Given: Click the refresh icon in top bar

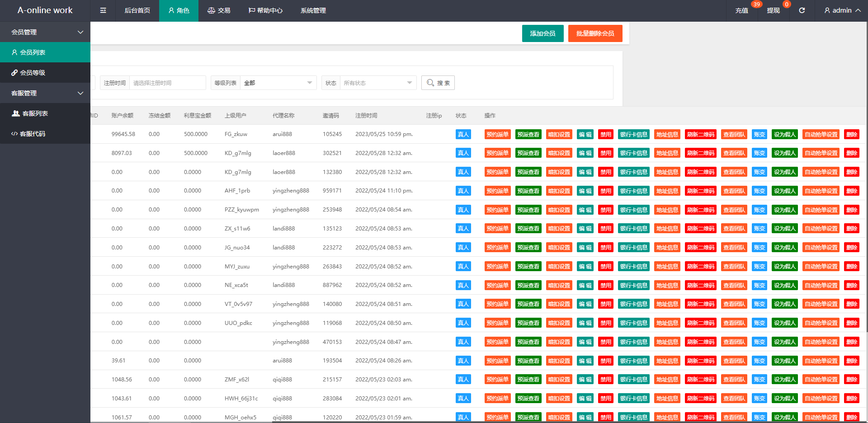Looking at the screenshot, I should (x=802, y=10).
